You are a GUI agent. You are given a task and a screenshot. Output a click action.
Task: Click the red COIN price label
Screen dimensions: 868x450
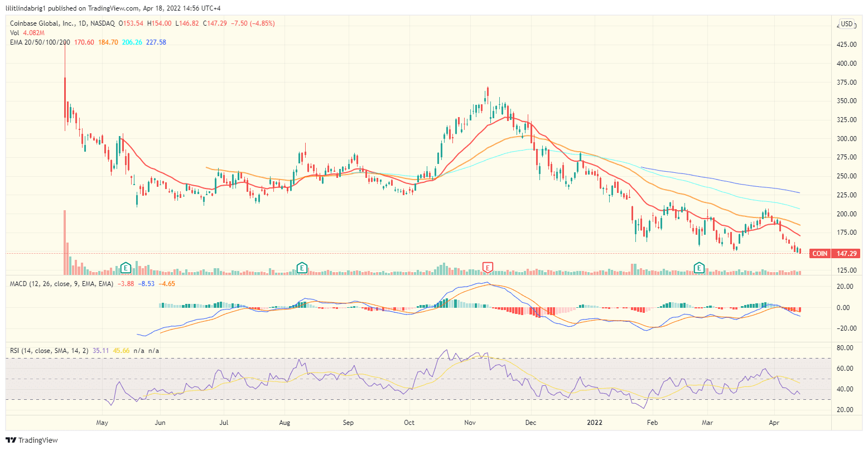coord(833,253)
